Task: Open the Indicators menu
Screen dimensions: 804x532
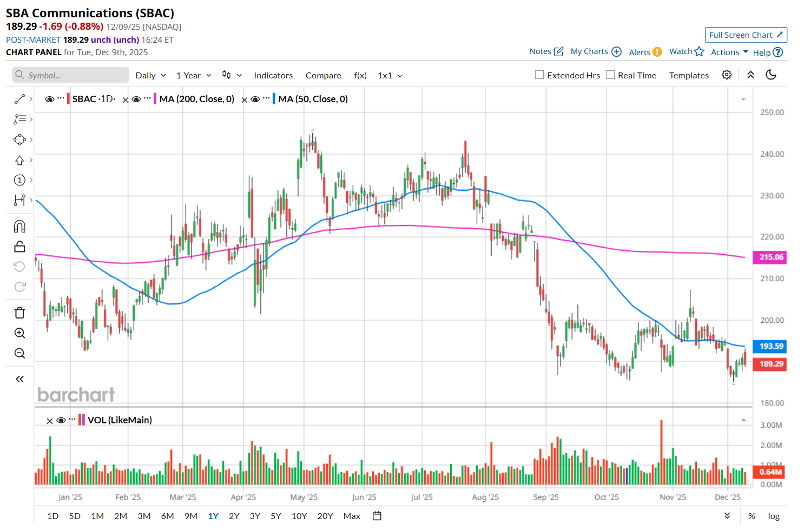Action: pos(273,76)
